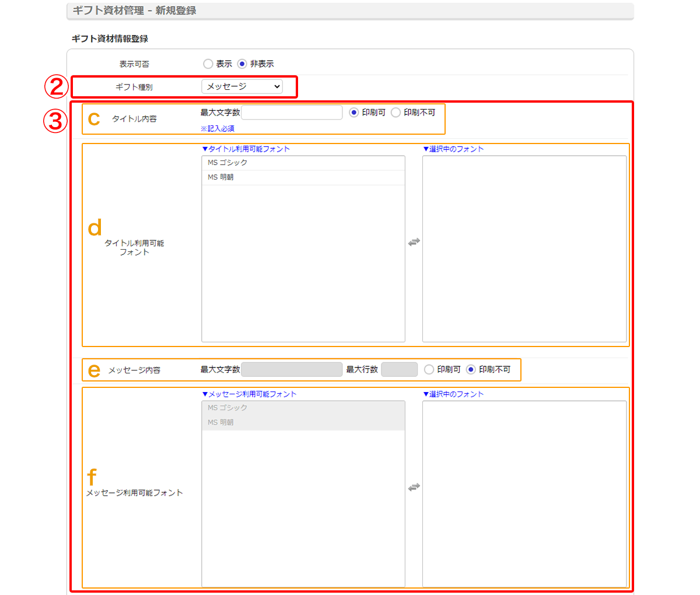Screen dimensions: 700x595
Task: Click the 最大行数 input field
Action: pyautogui.click(x=399, y=369)
